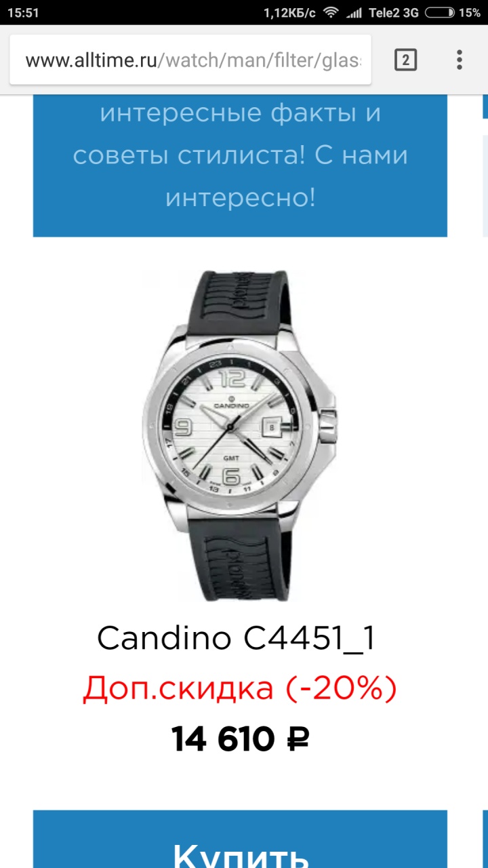The image size is (488, 868).
Task: Open the tab switcher showing 2 tabs
Action: [405, 60]
